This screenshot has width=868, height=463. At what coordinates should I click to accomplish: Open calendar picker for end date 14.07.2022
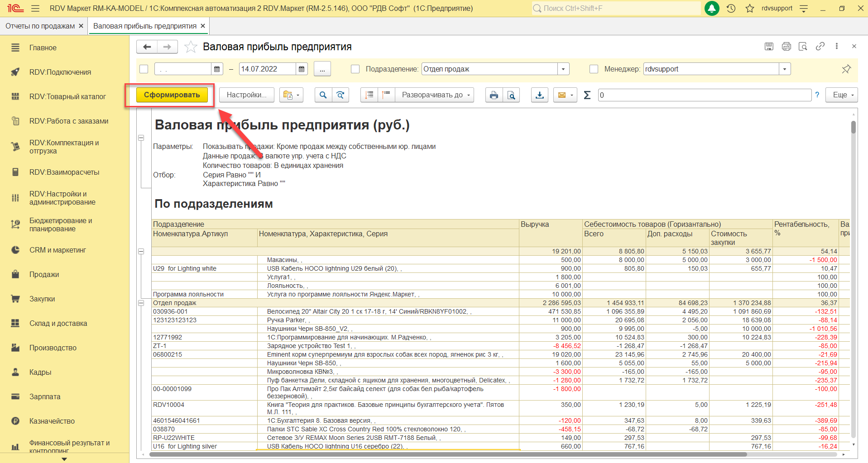click(x=302, y=69)
